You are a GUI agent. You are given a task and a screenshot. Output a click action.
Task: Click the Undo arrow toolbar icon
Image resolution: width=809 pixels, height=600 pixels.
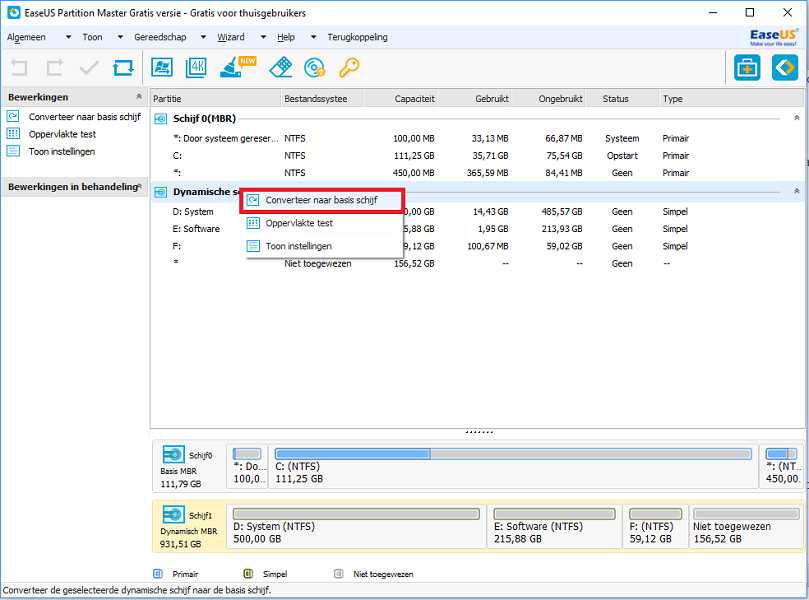(x=20, y=68)
